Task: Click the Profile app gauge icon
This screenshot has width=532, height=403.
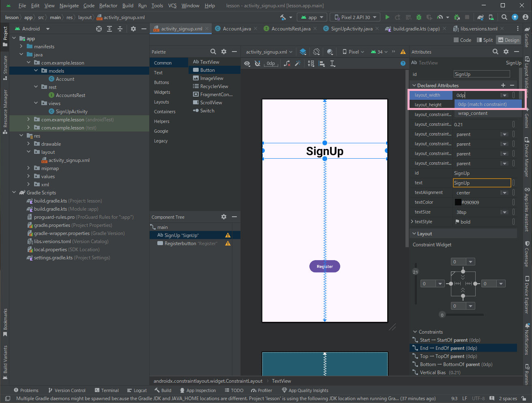Action: coord(440,17)
